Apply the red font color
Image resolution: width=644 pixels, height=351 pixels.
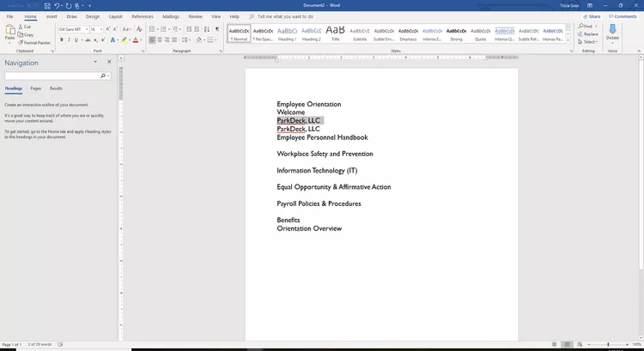pyautogui.click(x=136, y=39)
